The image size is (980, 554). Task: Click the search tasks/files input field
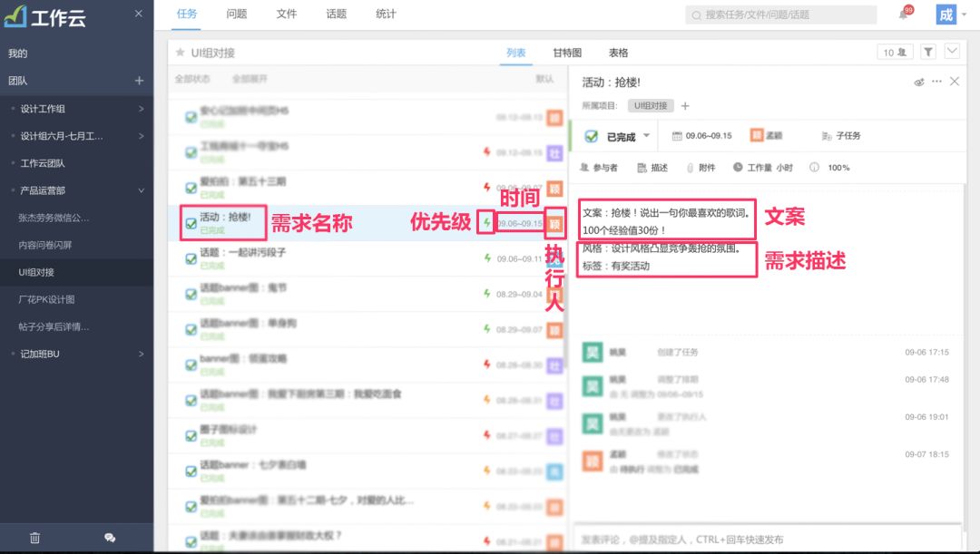[x=781, y=15]
